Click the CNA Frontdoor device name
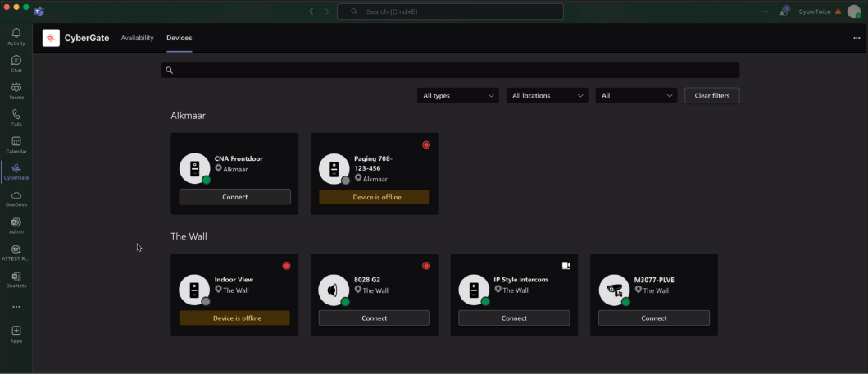The height and width of the screenshot is (375, 868). pos(239,158)
